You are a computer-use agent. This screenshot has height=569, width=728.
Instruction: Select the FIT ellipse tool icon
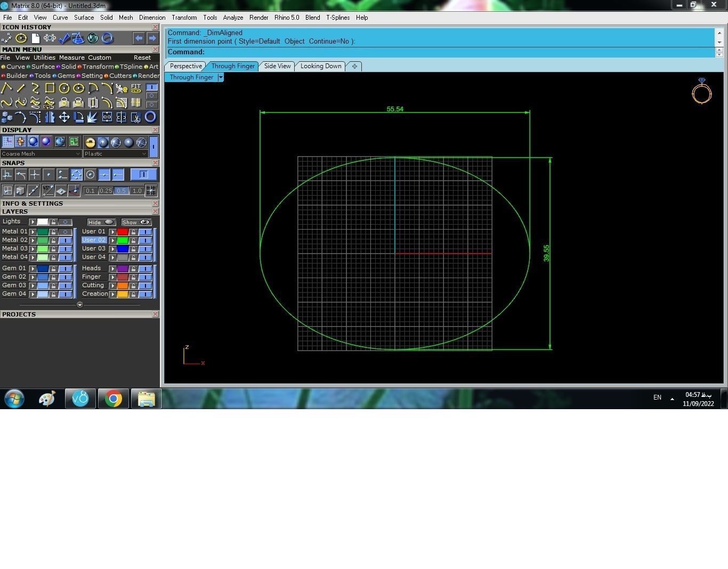[x=136, y=88]
